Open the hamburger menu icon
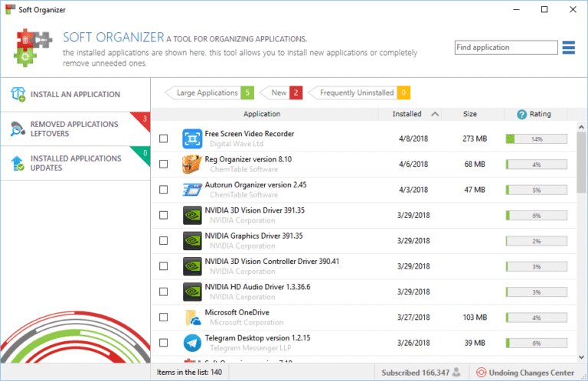This screenshot has height=381, width=588. [569, 47]
